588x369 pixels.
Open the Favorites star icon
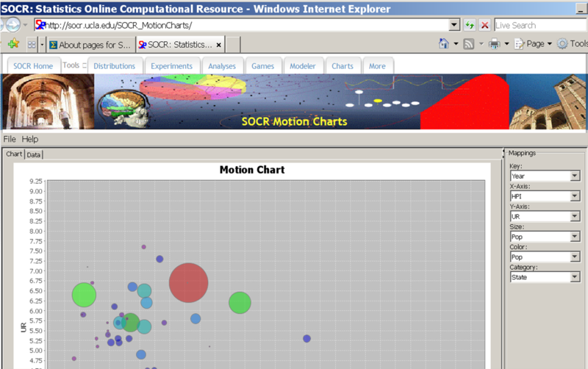point(13,44)
